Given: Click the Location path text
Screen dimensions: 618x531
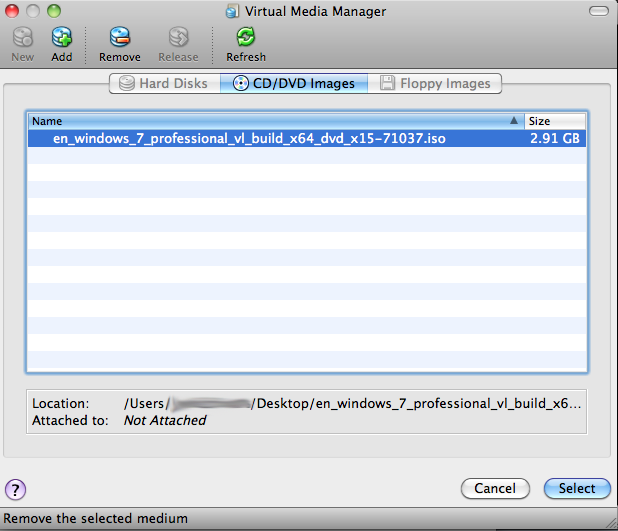Looking at the screenshot, I should click(x=352, y=403).
